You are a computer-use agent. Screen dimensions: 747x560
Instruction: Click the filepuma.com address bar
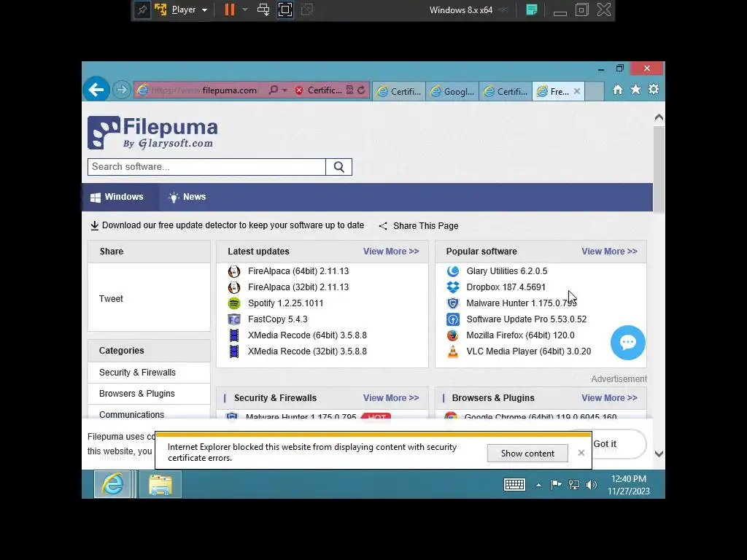click(x=204, y=90)
